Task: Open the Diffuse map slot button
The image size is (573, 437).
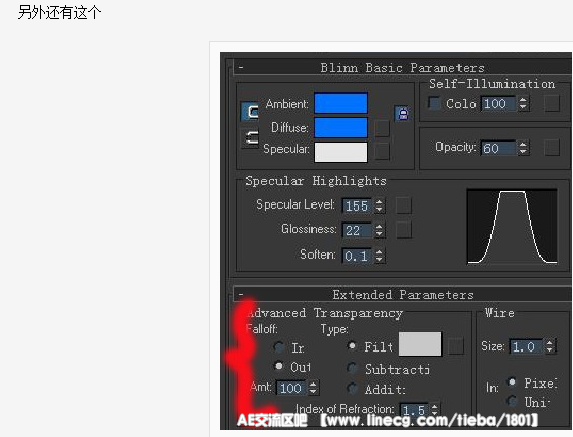Action: tap(382, 129)
